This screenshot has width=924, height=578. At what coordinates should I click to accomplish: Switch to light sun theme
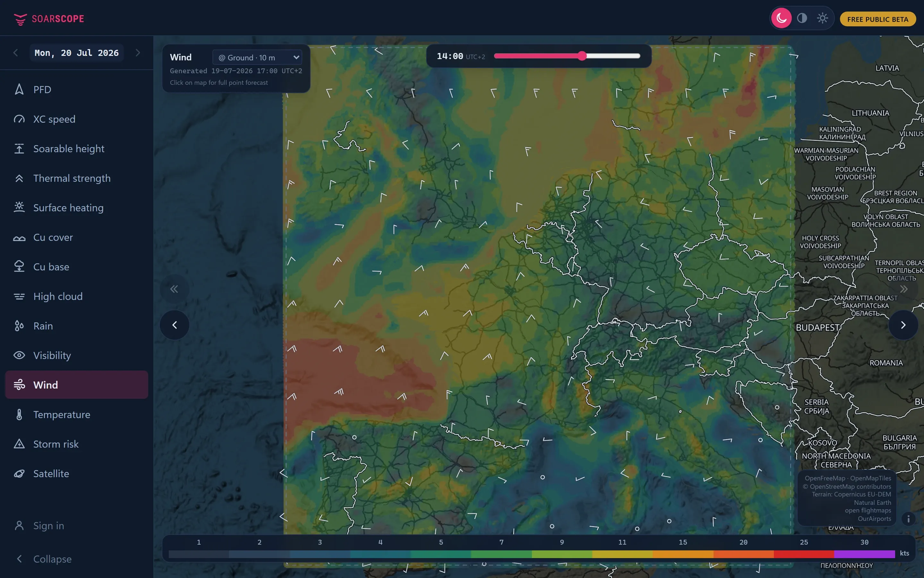tap(822, 18)
